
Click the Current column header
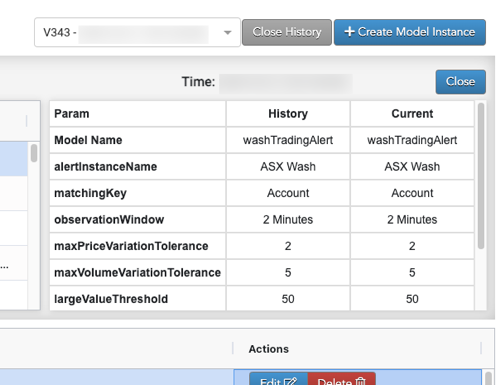click(x=412, y=114)
